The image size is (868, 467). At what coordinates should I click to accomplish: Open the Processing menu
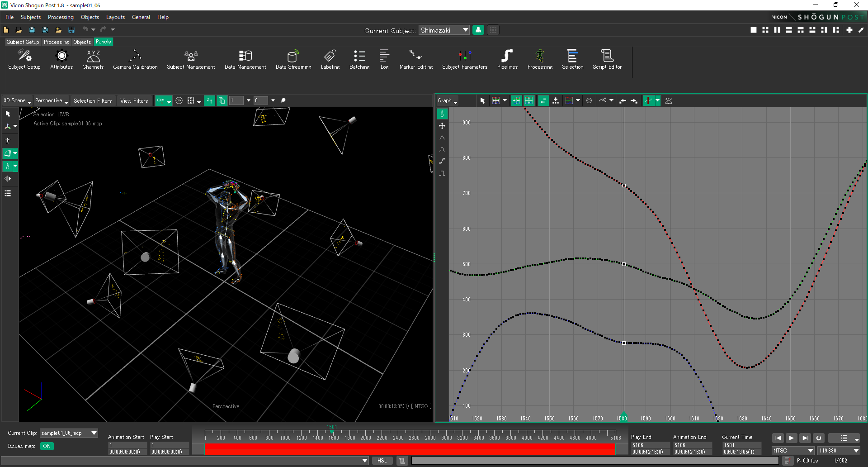click(x=61, y=17)
